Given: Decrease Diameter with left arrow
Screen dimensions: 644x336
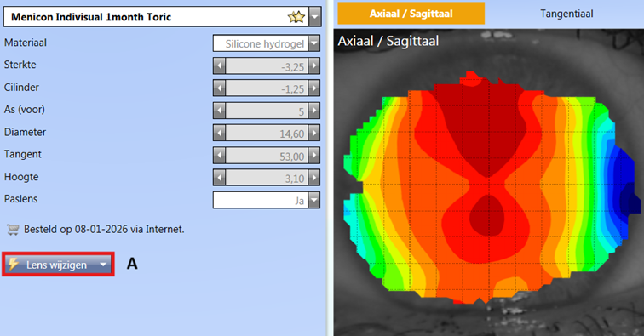Looking at the screenshot, I should click(x=219, y=133).
